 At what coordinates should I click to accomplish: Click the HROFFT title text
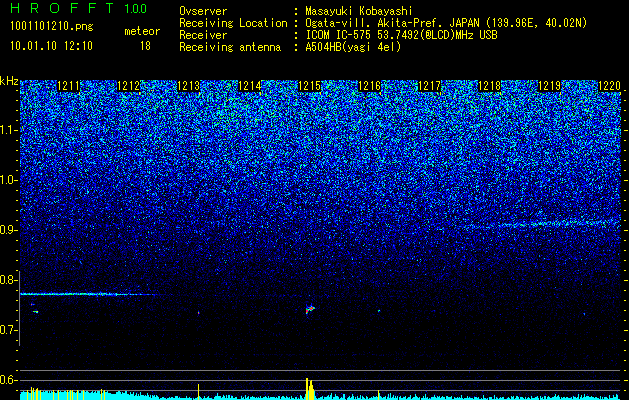point(62,8)
